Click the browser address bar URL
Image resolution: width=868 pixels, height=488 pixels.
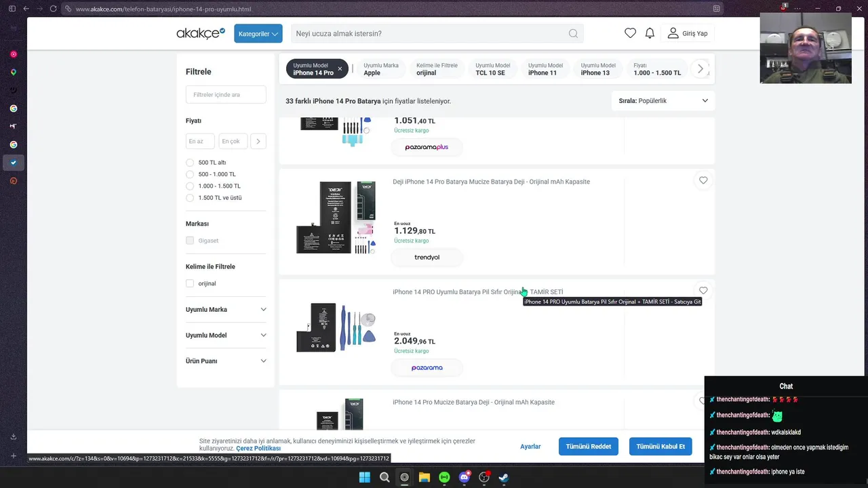[x=163, y=9]
